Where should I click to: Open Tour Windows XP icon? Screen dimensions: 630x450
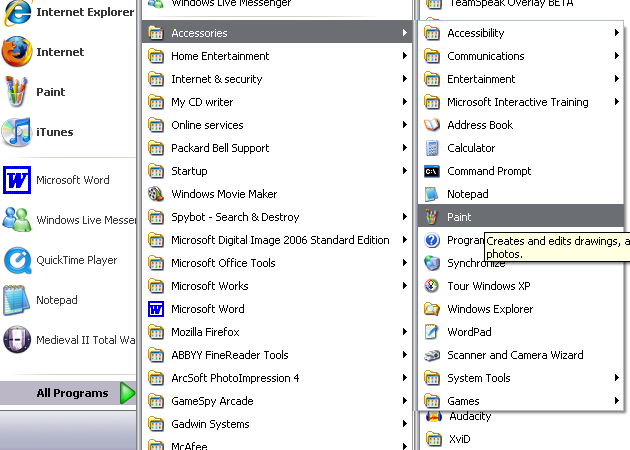432,286
